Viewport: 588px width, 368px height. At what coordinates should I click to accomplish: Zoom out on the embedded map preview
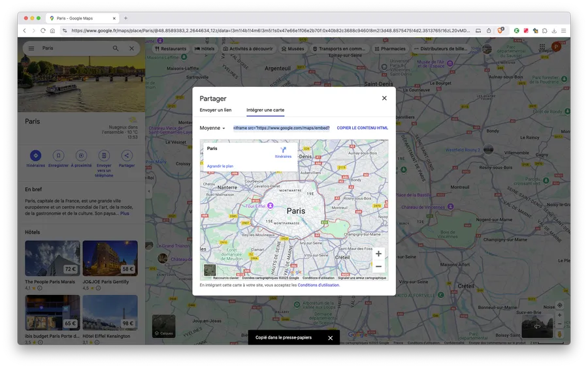378,267
